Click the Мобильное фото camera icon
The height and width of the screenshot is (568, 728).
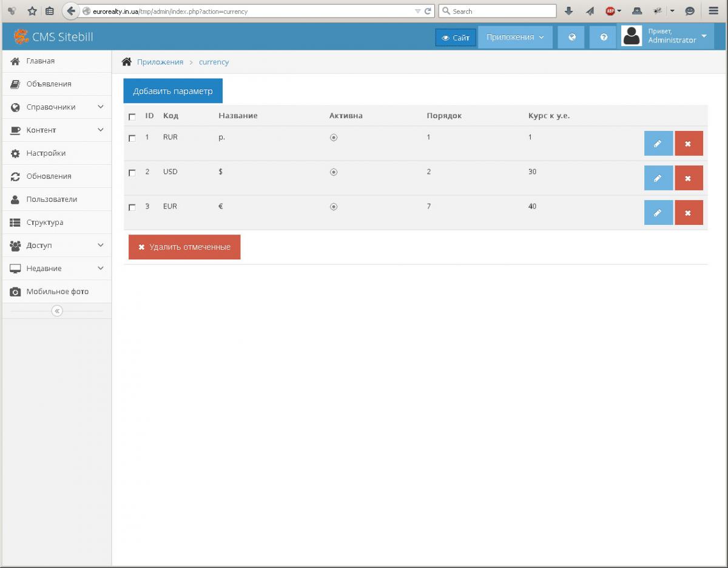tap(16, 292)
